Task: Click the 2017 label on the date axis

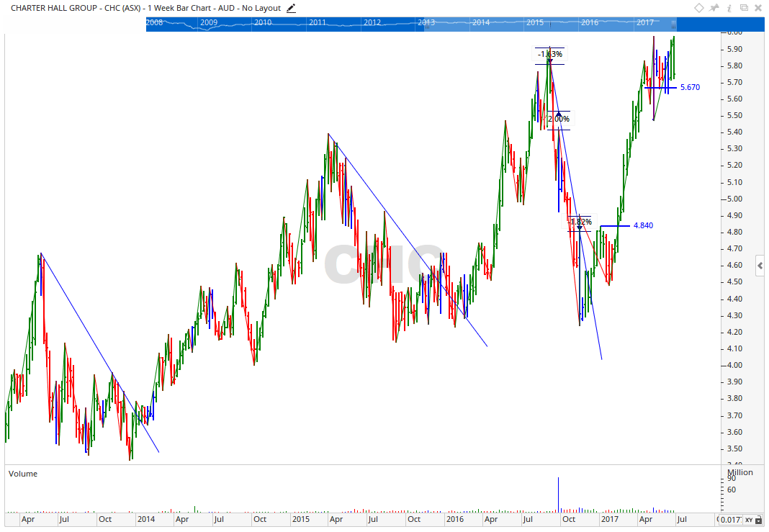Action: [x=610, y=519]
